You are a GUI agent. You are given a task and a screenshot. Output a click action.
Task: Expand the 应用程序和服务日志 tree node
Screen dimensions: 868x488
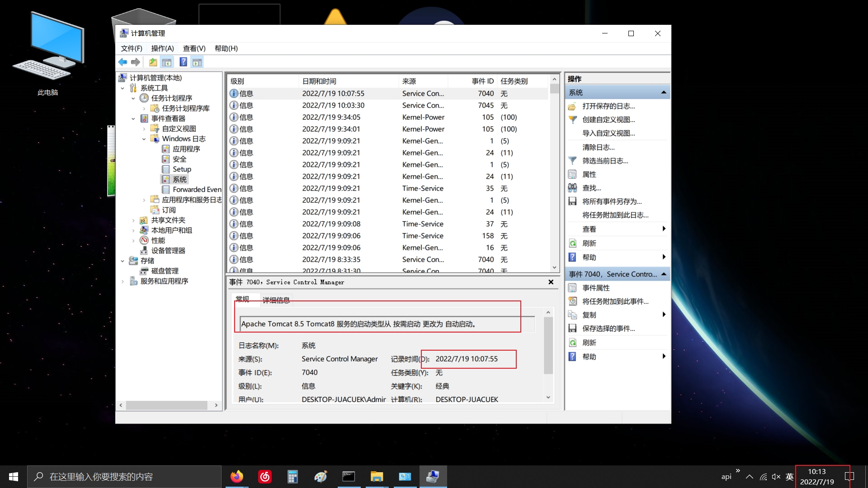(x=144, y=200)
